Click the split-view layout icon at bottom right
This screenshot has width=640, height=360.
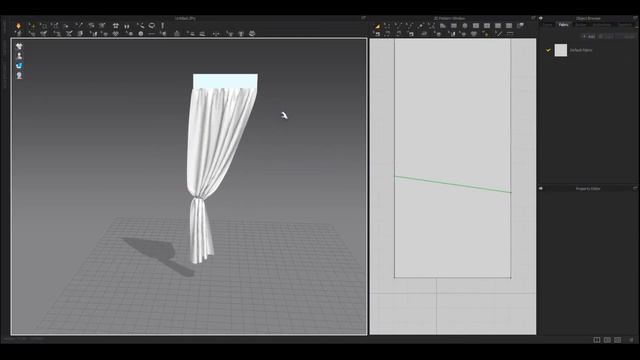point(597,340)
